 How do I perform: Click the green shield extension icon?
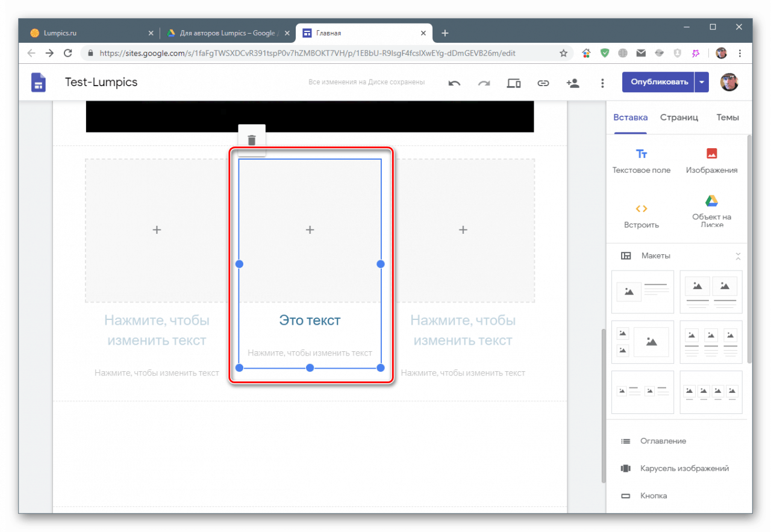click(604, 53)
